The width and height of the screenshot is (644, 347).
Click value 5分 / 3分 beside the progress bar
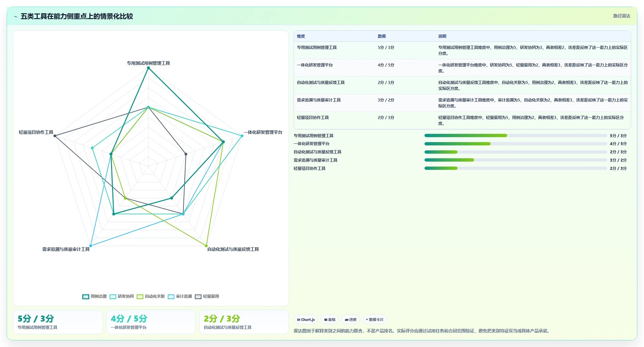point(618,136)
